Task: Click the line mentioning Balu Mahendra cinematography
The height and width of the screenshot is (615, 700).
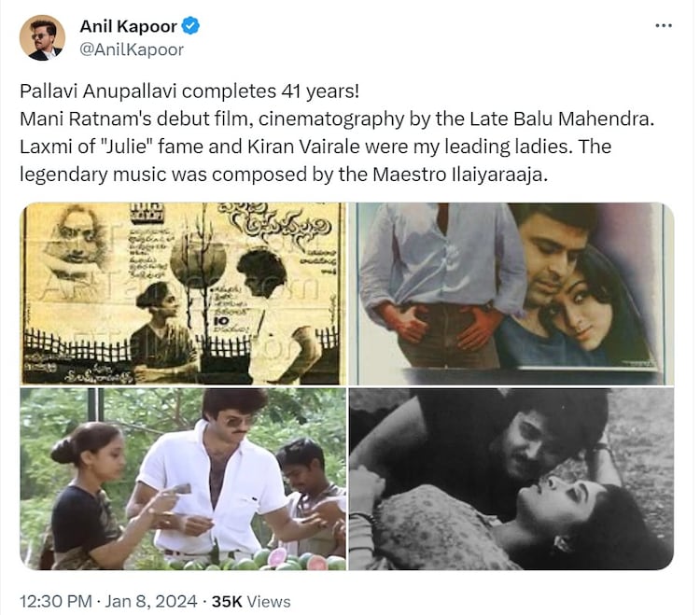Action: [x=337, y=119]
